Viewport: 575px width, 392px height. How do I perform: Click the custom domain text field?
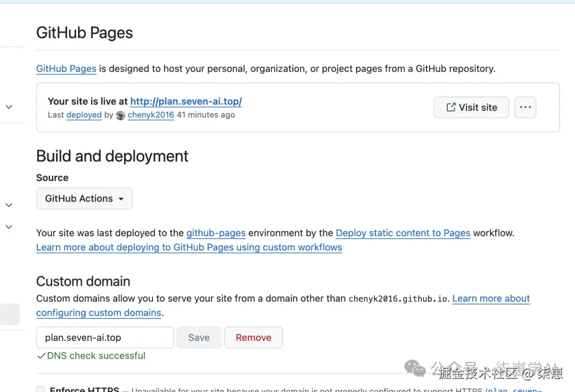[x=105, y=338]
